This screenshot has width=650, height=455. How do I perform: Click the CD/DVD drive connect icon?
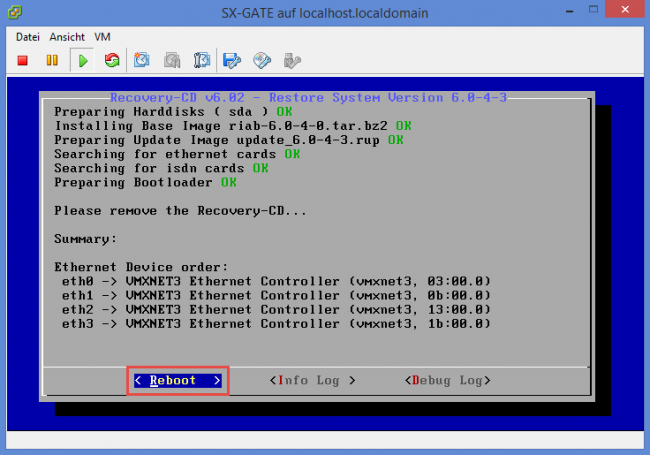pyautogui.click(x=262, y=61)
